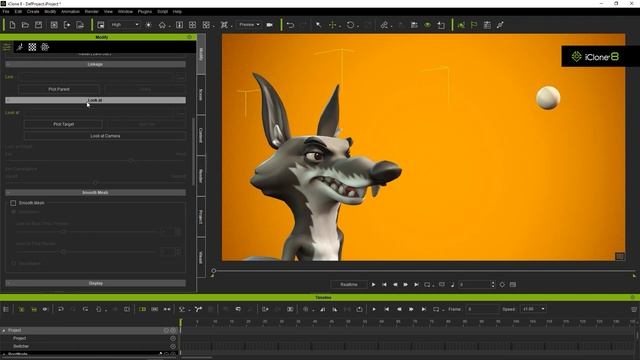This screenshot has width=640, height=360.
Task: Activate the Select arrow tool
Action: coord(318,25)
